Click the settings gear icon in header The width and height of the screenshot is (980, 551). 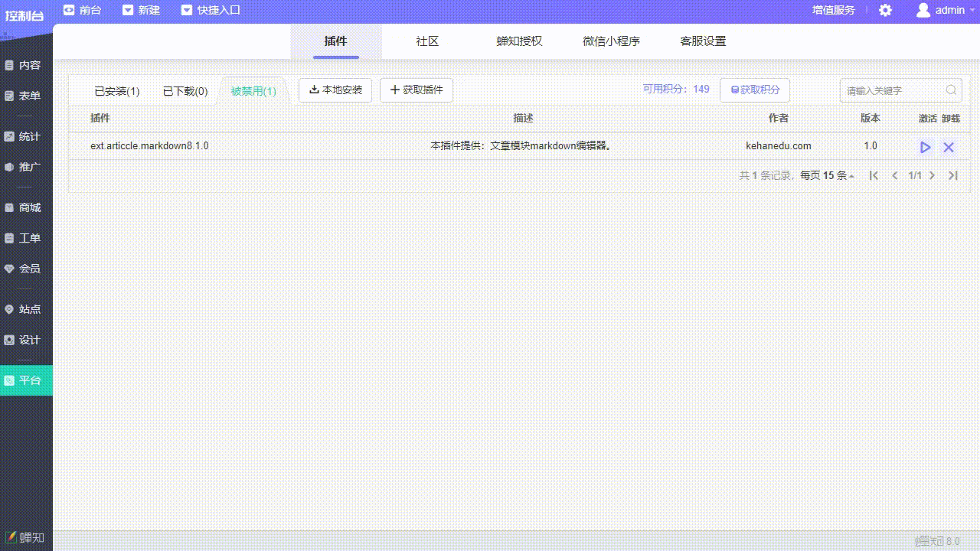[885, 11]
